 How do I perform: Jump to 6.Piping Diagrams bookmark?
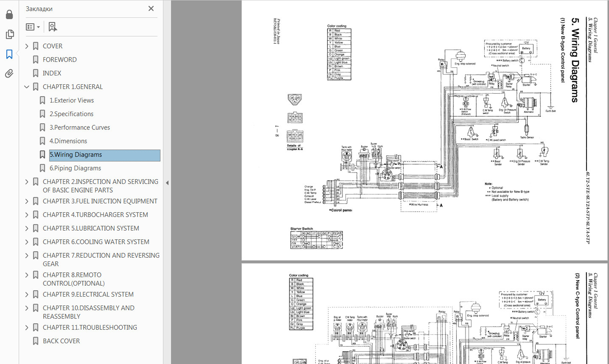click(x=75, y=168)
